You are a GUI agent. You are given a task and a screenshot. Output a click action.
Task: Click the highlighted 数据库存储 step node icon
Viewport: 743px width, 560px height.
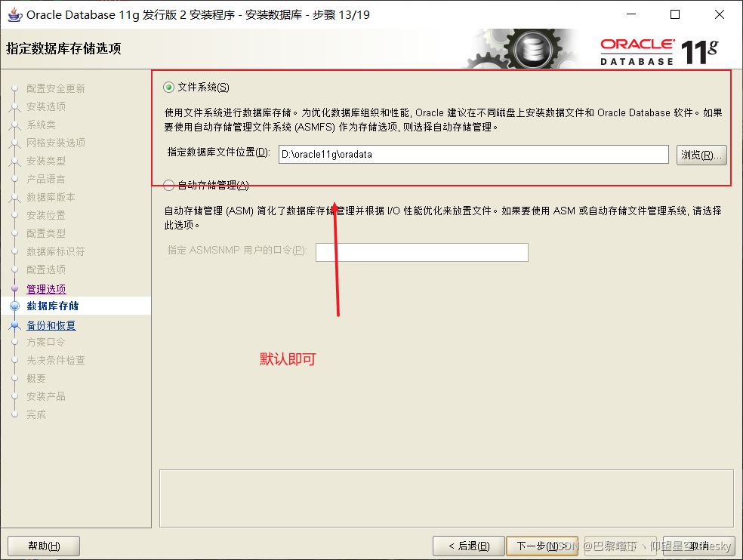coord(16,306)
